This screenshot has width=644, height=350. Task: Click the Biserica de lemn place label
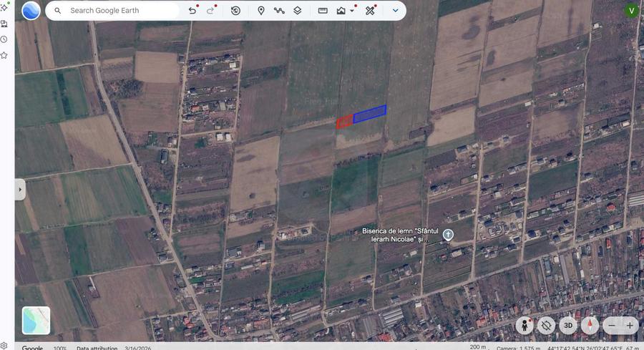(x=400, y=235)
